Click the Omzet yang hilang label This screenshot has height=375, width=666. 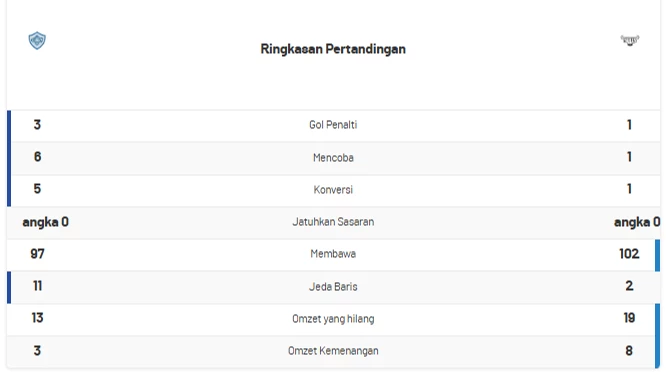[x=333, y=319]
